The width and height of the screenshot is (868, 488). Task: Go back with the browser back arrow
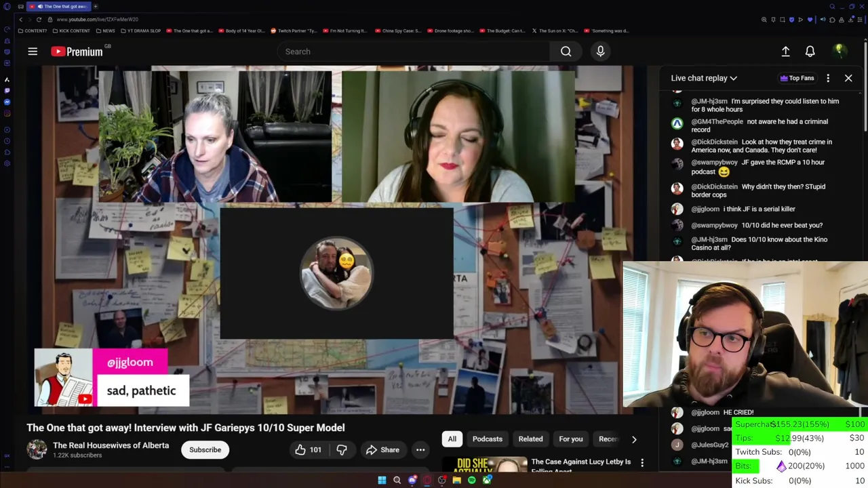[20, 20]
